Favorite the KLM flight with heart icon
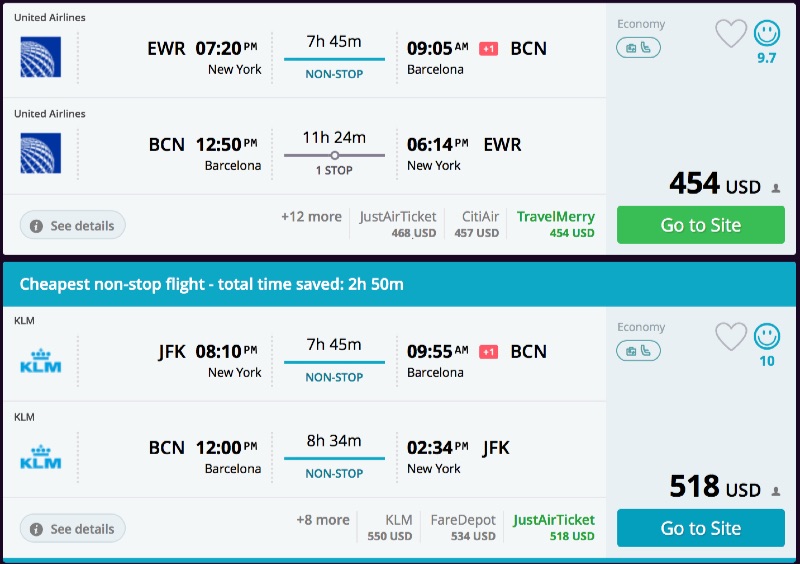 [x=731, y=337]
